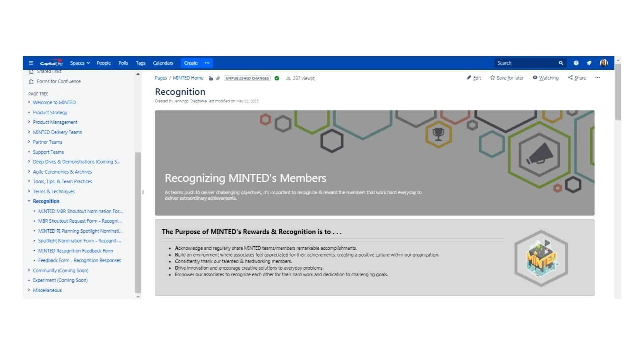Viewport: 644px width, 362px height.
Task: Expand Product Management tree node
Action: (29, 122)
